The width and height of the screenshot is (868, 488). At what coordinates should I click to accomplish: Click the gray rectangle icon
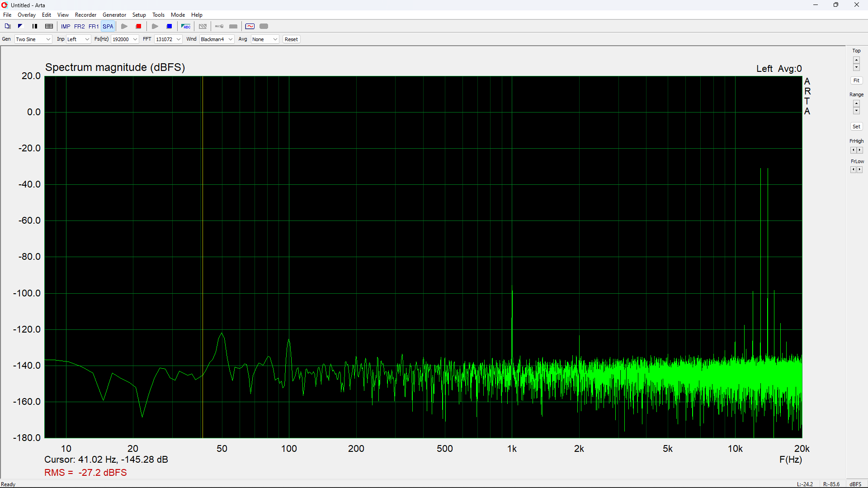[x=233, y=26]
